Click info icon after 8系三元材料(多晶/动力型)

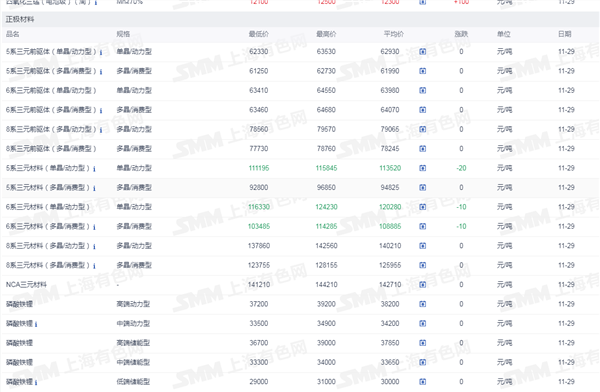coord(94,247)
